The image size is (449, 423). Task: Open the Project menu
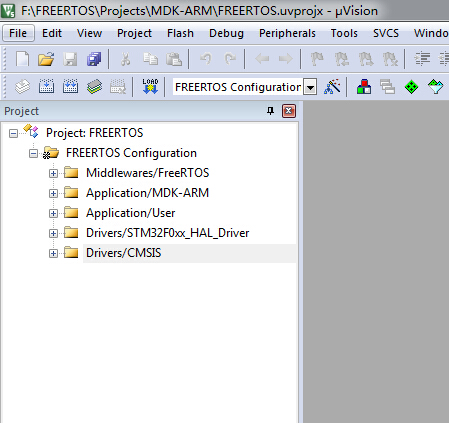134,33
